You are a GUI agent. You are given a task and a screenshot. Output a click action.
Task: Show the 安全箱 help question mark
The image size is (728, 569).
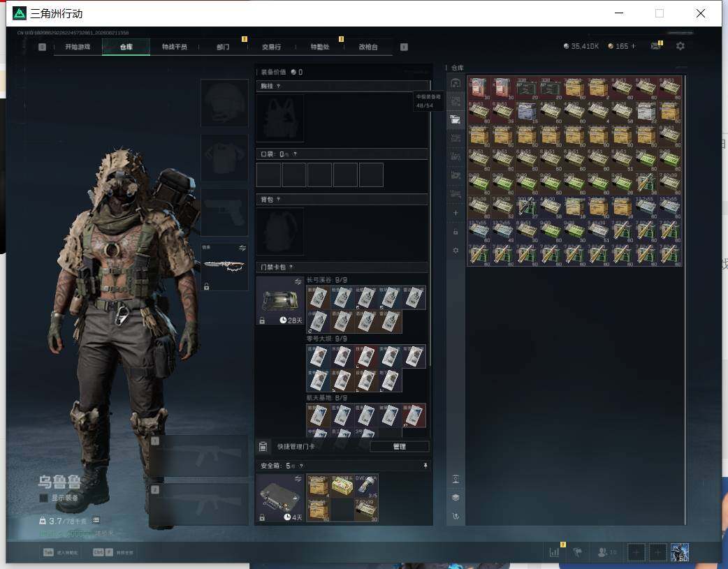tap(301, 466)
